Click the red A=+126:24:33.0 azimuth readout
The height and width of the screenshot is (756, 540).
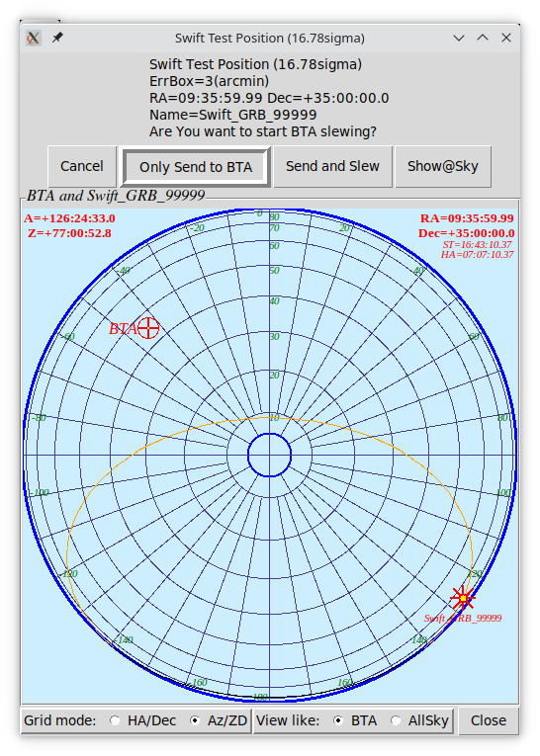[69, 218]
